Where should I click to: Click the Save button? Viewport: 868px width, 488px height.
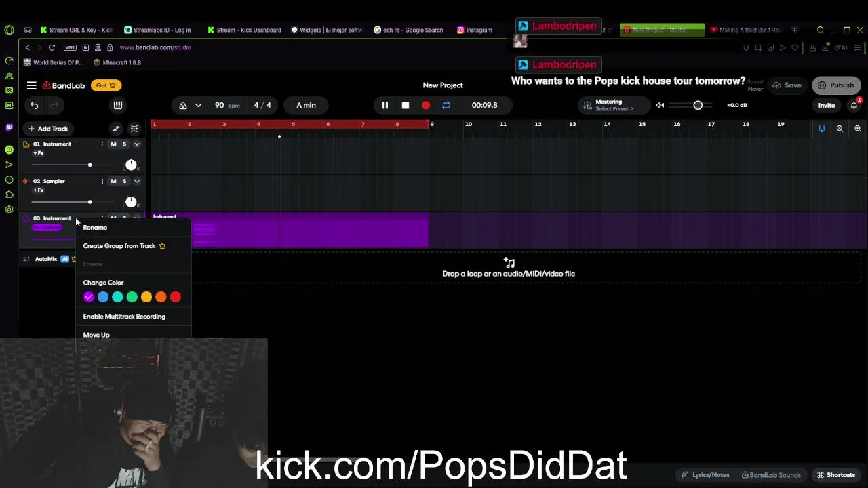(x=787, y=85)
